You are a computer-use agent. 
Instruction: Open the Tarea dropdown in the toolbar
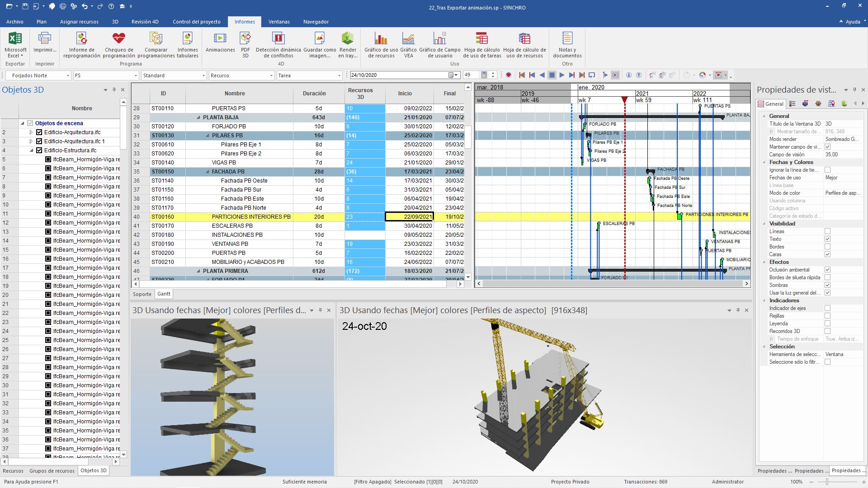pyautogui.click(x=340, y=75)
